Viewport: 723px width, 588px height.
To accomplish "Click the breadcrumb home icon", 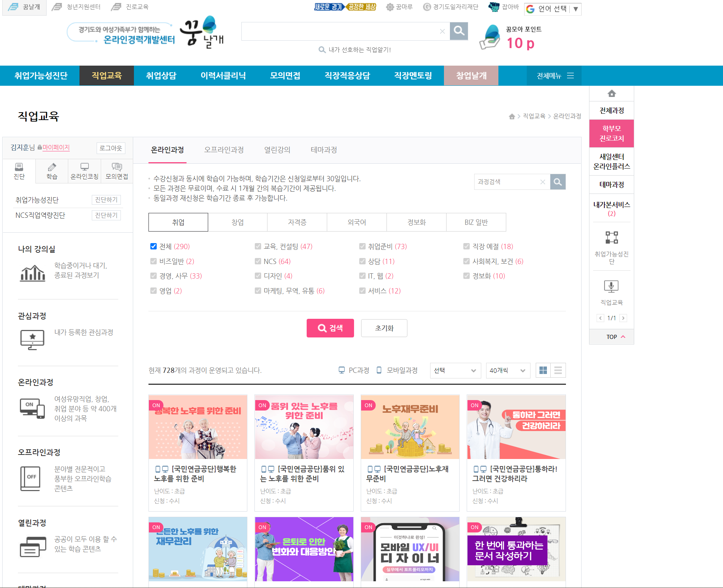I will coord(512,116).
